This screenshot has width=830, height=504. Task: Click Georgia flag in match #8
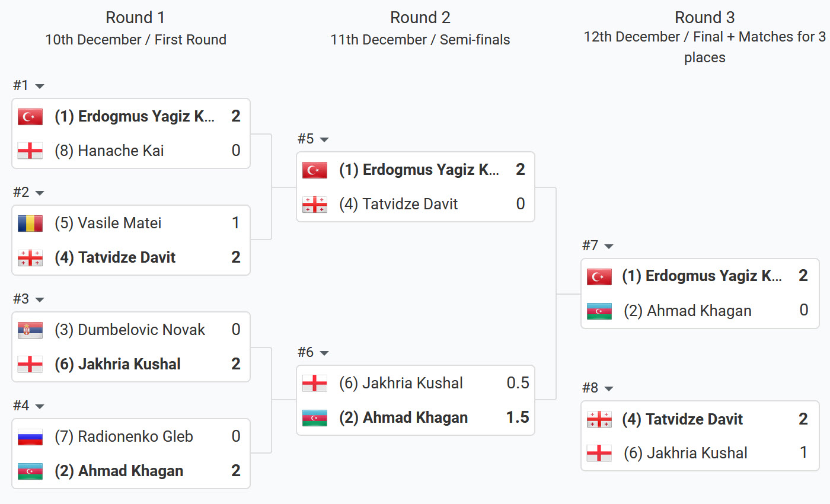pyautogui.click(x=599, y=420)
